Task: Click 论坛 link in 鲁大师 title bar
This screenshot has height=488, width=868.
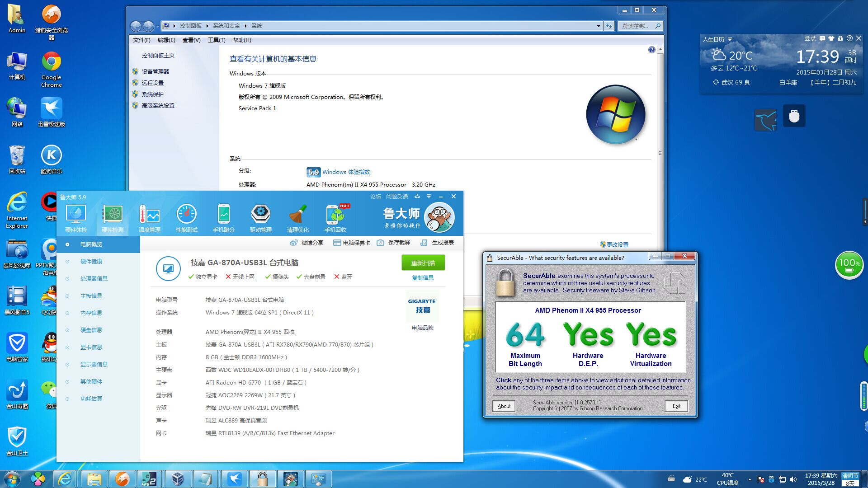Action: click(376, 197)
